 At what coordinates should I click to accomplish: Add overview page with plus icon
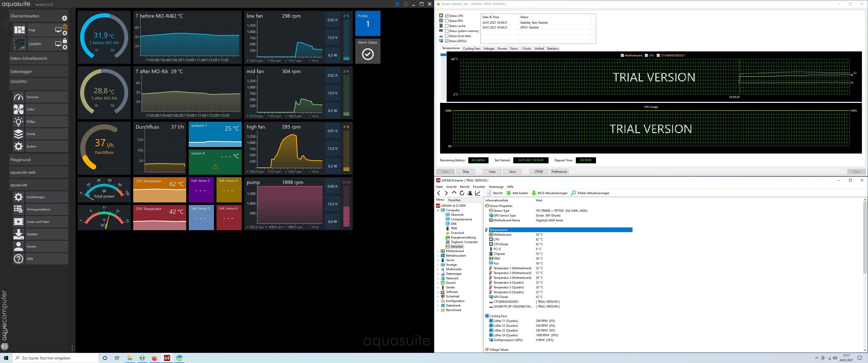65,18
